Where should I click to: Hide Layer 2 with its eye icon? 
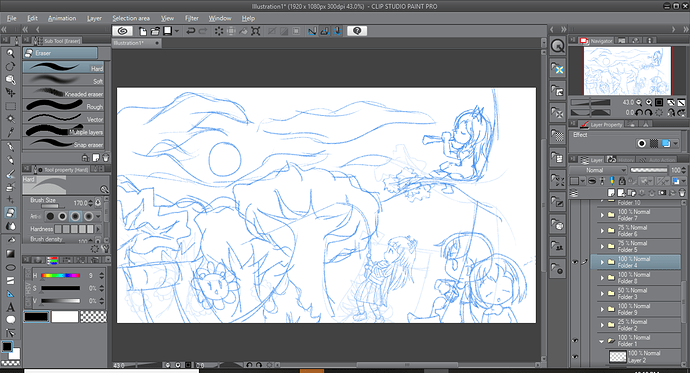pyautogui.click(x=575, y=356)
